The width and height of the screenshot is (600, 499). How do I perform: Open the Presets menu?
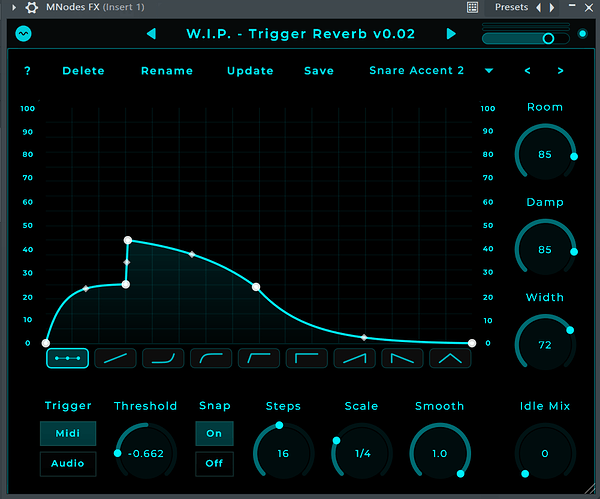(511, 7)
